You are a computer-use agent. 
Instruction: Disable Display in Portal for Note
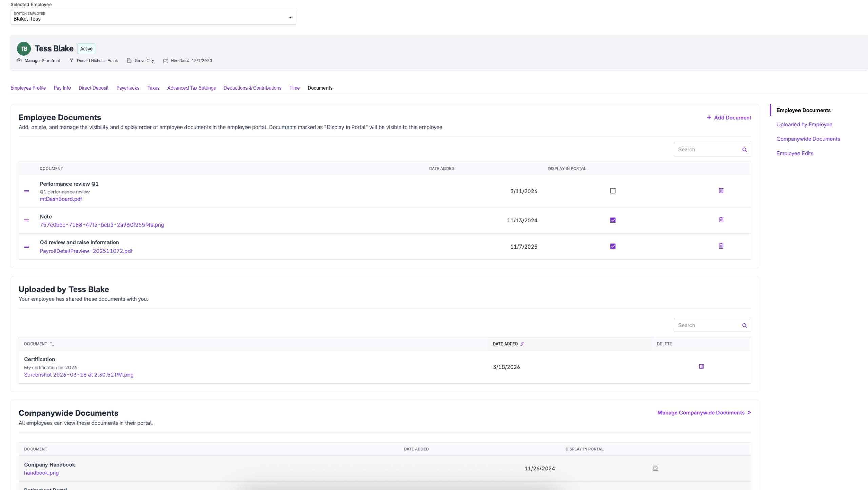613,220
